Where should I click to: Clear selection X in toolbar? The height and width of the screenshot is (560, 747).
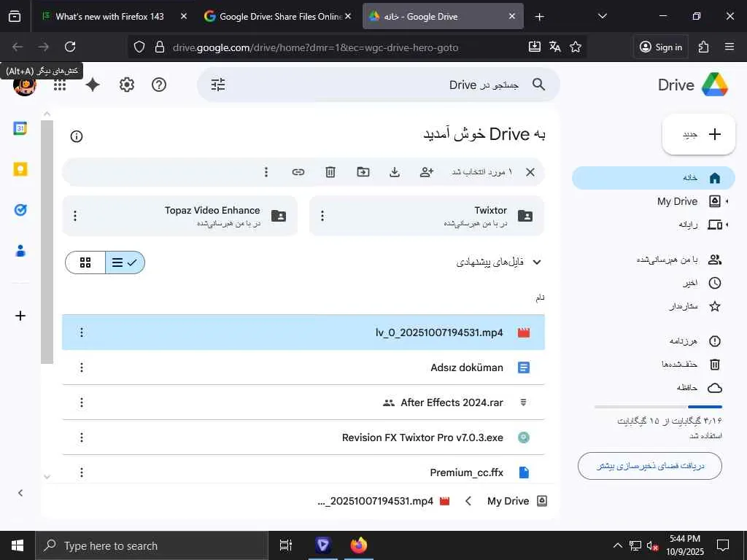(x=530, y=172)
